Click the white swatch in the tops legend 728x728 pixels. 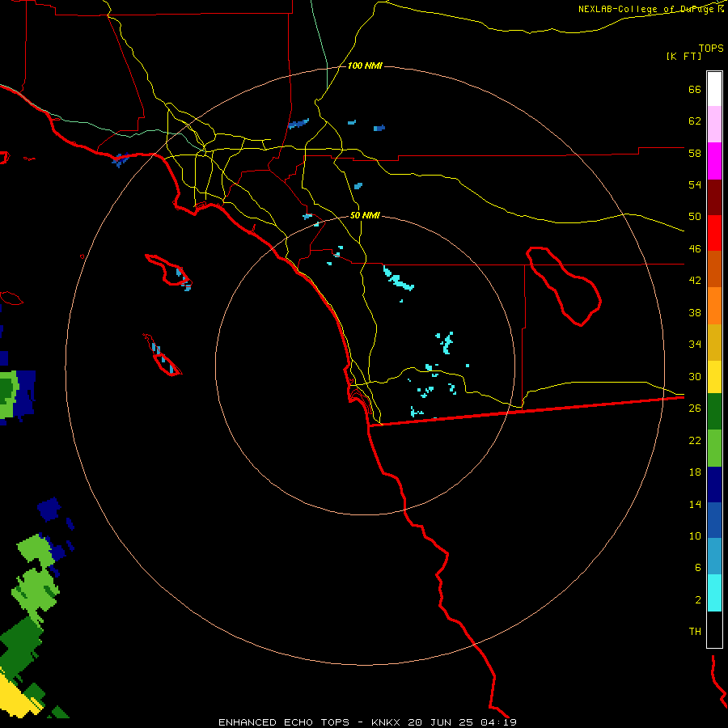[714, 89]
